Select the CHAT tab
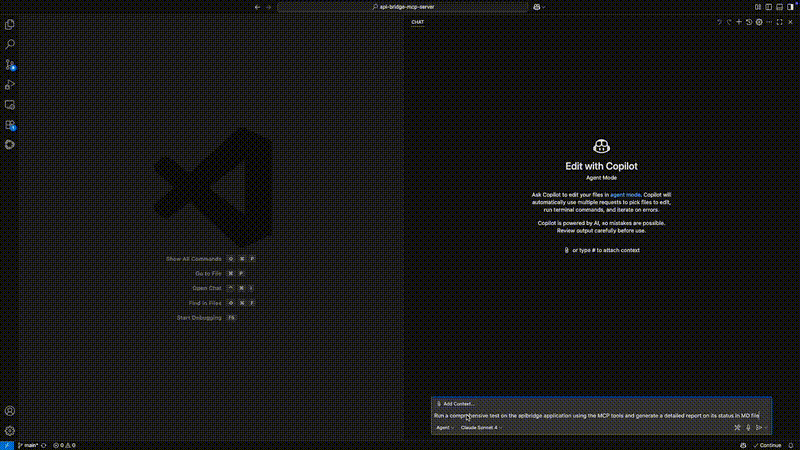Screen dimensions: 800x450 pyautogui.click(x=418, y=21)
